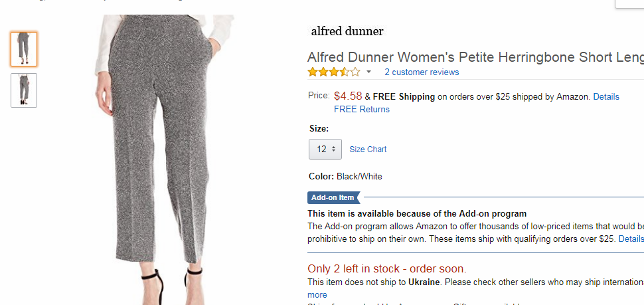This screenshot has width=644, height=305.
Task: Click the Details link in Add-on description
Action: (x=631, y=239)
